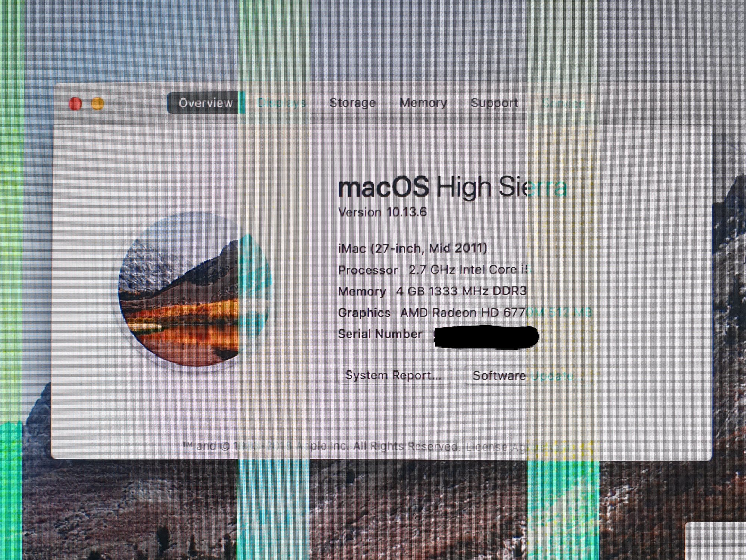This screenshot has height=560, width=746.
Task: Close the About This Mac window
Action: click(75, 104)
